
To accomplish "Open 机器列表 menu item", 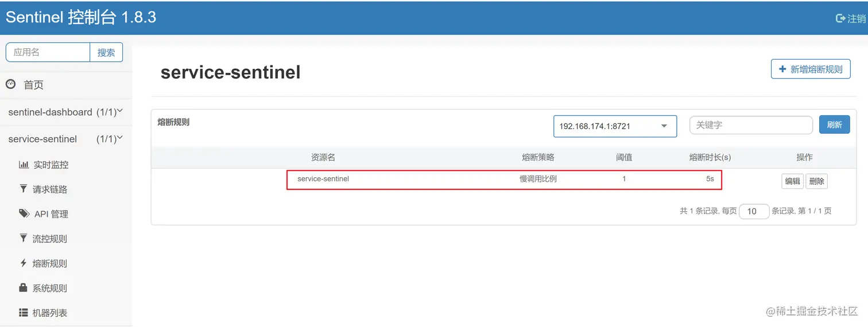I will 50,313.
